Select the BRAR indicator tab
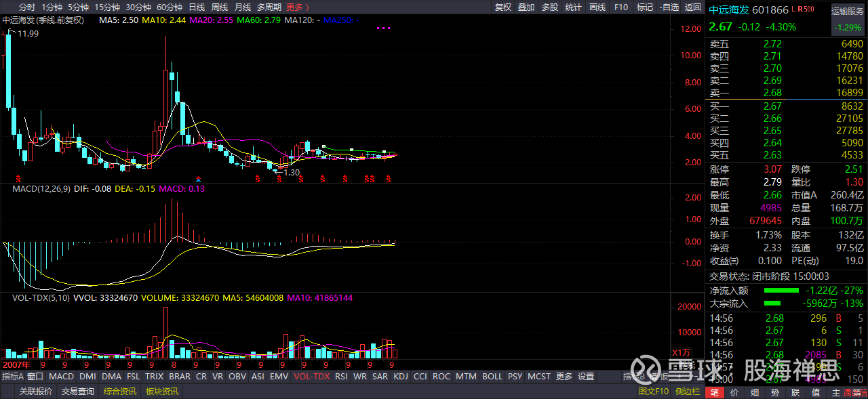This screenshot has height=399, width=868. [x=180, y=377]
